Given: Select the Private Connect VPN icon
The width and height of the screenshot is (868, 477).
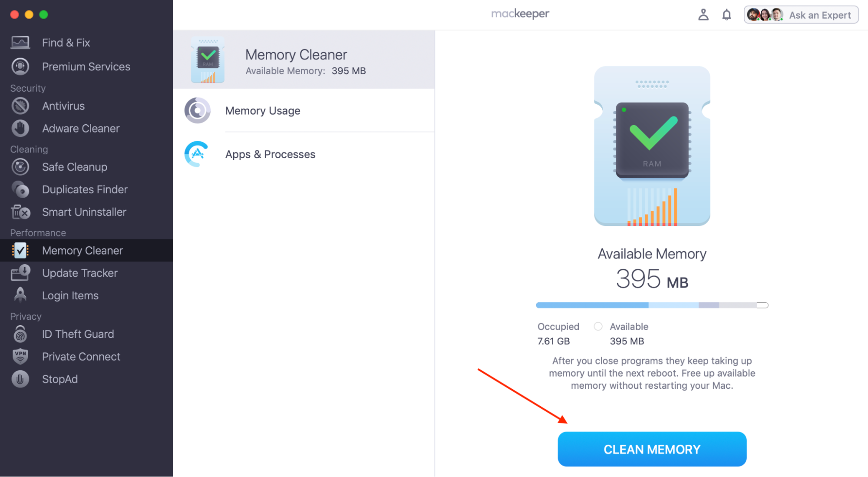Looking at the screenshot, I should coord(20,357).
